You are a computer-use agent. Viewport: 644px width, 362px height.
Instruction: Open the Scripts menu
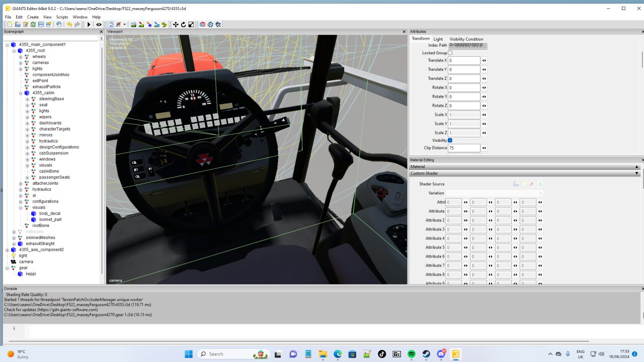62,17
